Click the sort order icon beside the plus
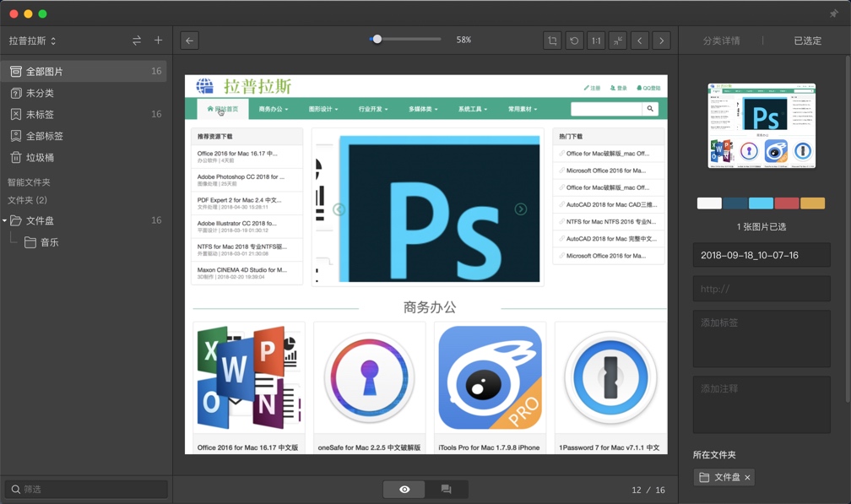The image size is (851, 504). point(135,40)
